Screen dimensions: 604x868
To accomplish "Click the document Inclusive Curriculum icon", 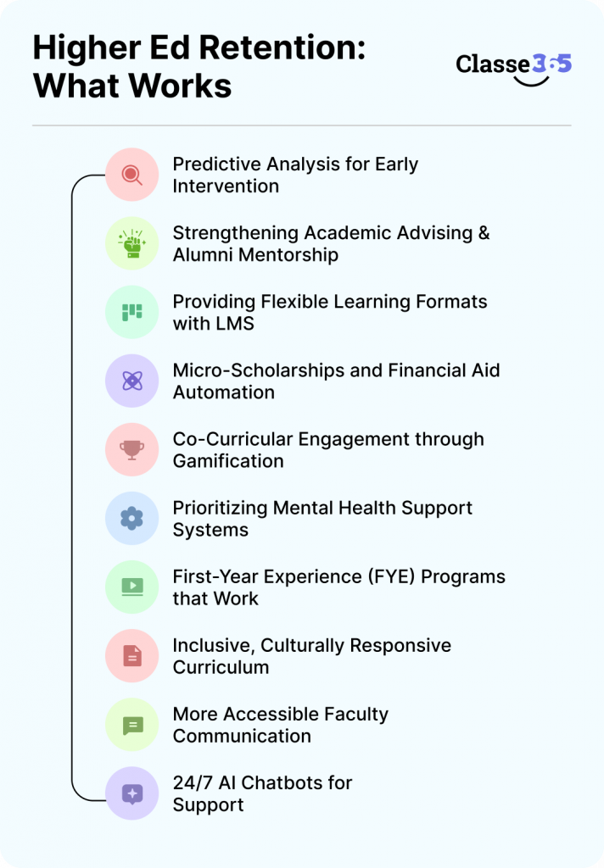I will pyautogui.click(x=131, y=656).
